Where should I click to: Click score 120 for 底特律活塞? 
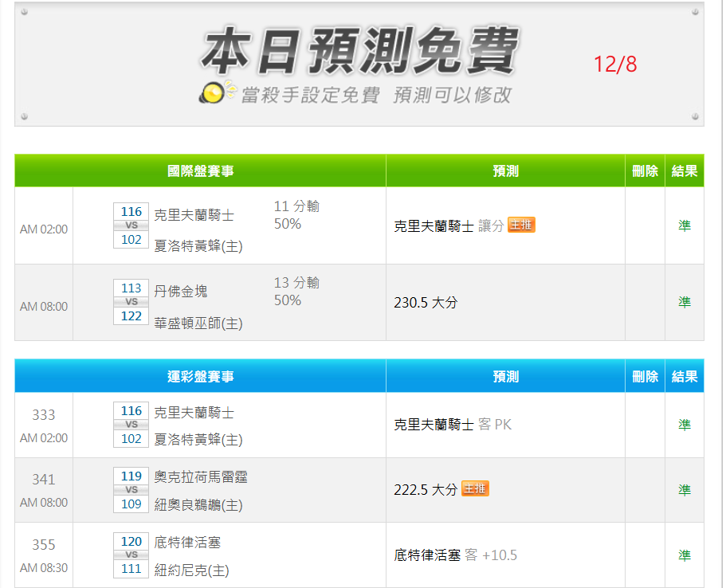point(131,541)
